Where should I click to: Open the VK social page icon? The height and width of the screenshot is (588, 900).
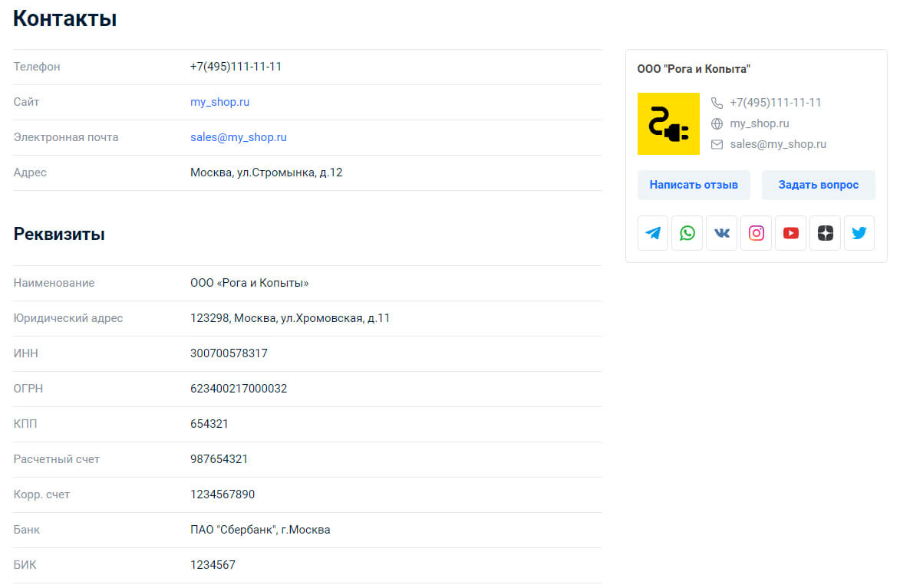point(722,233)
